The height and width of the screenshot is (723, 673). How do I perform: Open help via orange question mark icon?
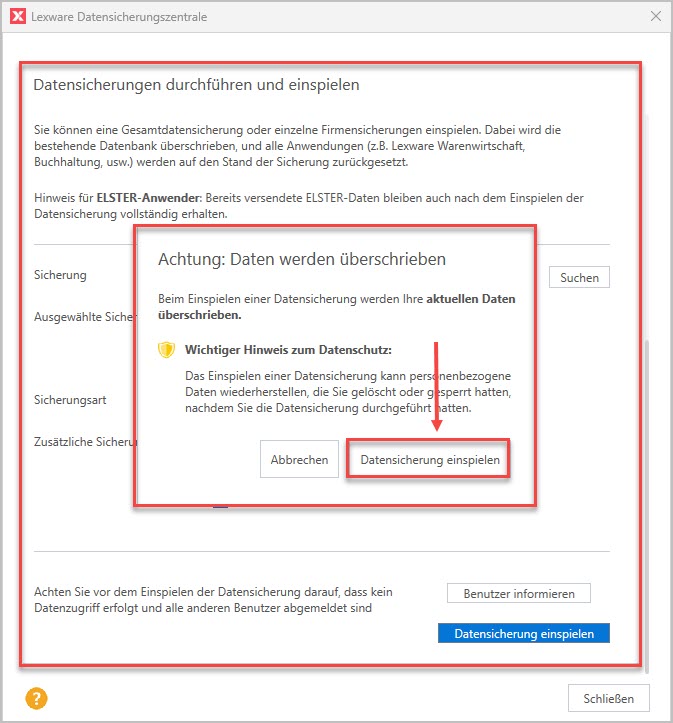(x=36, y=697)
